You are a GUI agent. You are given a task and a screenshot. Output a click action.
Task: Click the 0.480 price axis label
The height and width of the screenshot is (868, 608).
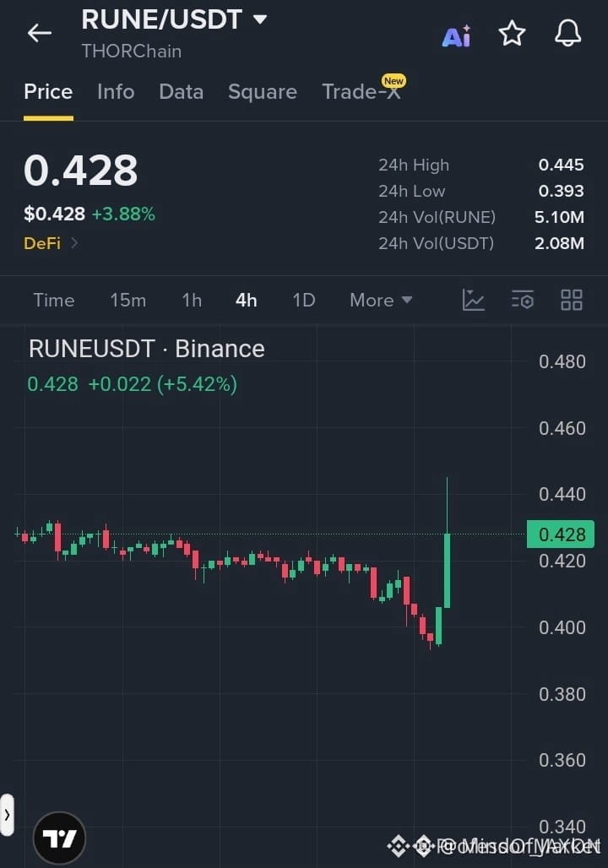point(562,362)
